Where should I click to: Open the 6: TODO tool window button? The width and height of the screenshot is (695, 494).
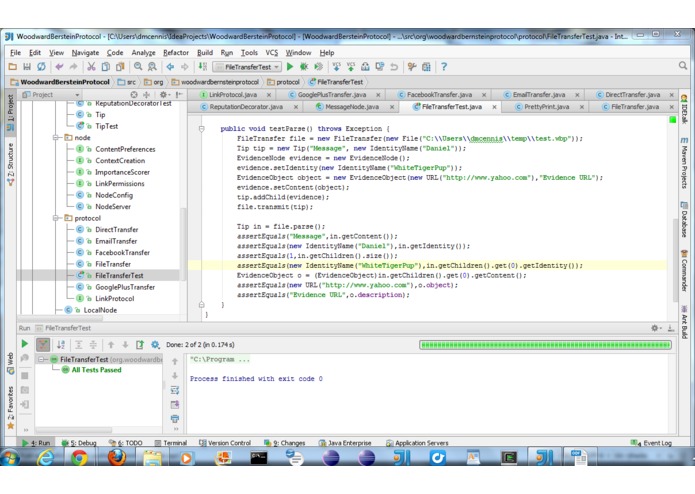(x=126, y=443)
